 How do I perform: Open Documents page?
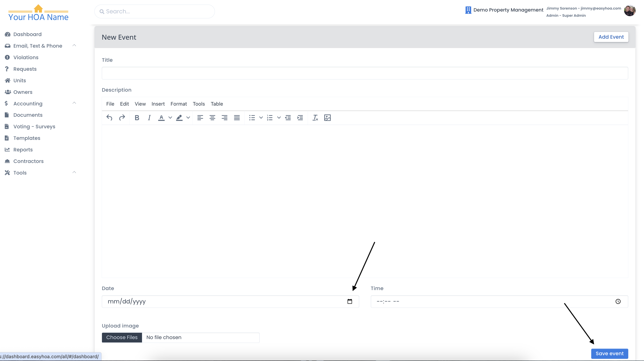(28, 115)
